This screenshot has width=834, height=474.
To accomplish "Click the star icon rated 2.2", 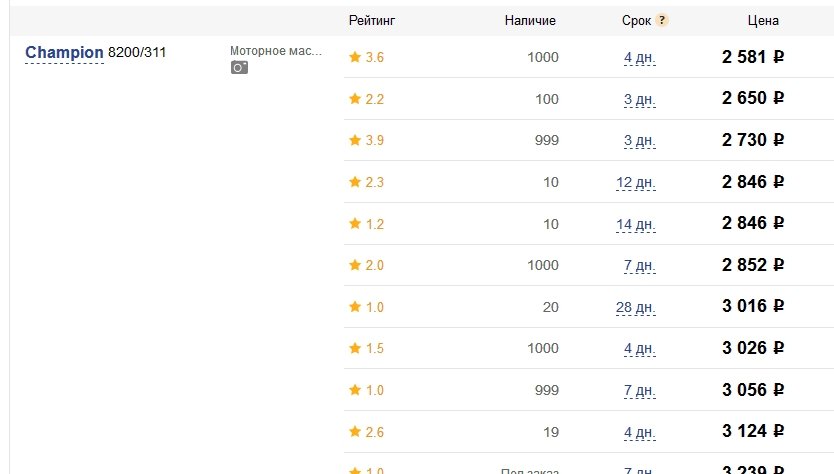I will [355, 98].
